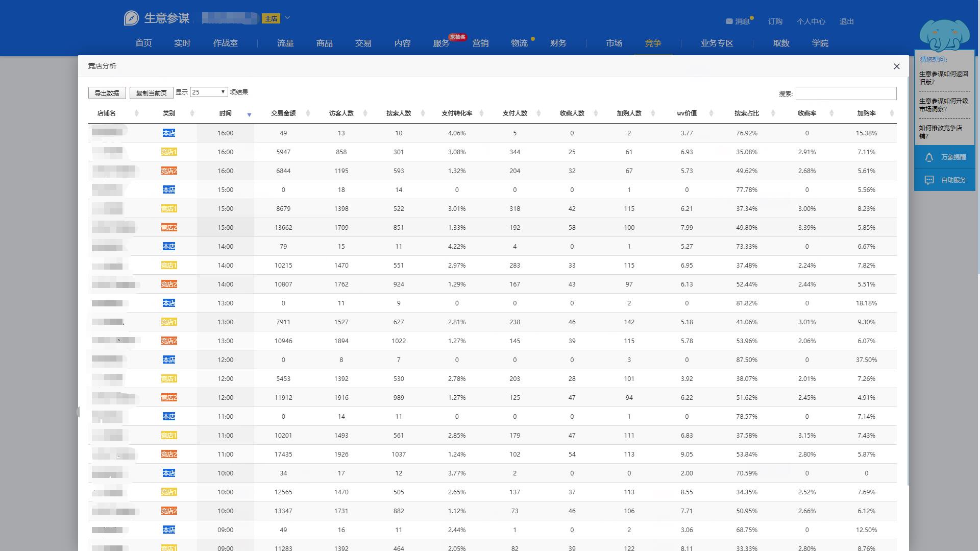This screenshot has width=980, height=551.
Task: Open the 订购 link
Action: (775, 21)
